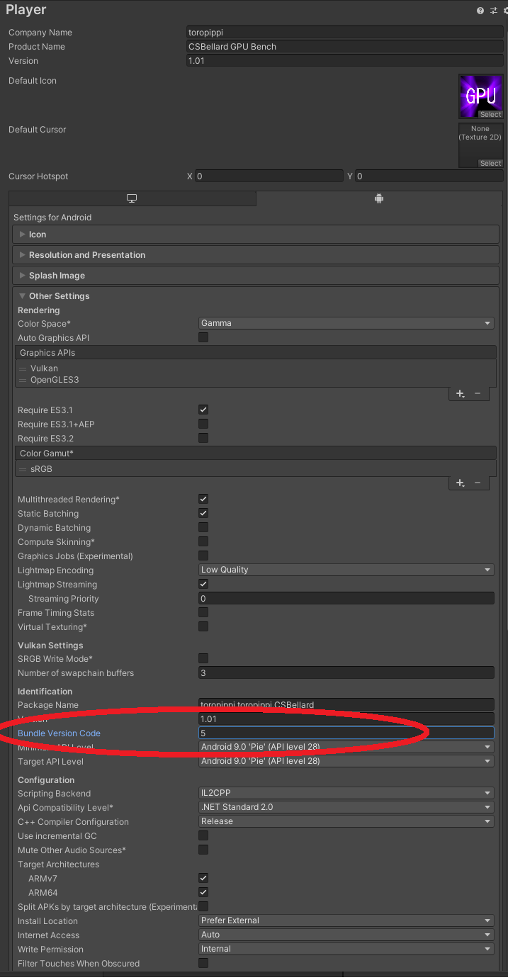Grab the sRGB row drag handle
Viewport: 508px width, 980px height.
23,469
